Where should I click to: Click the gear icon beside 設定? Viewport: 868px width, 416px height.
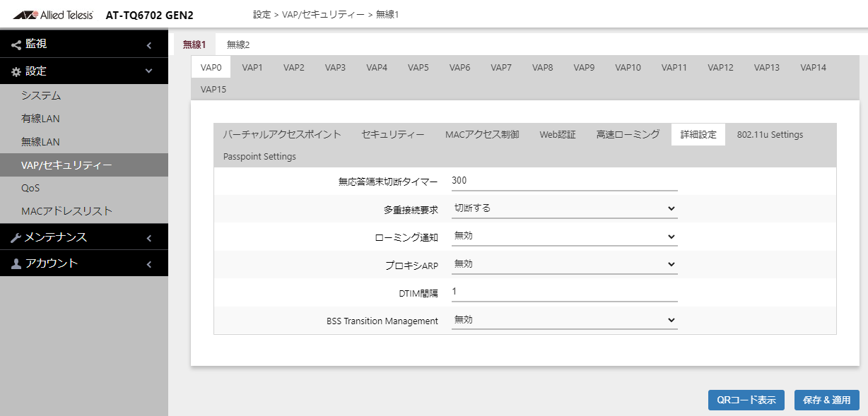pyautogui.click(x=16, y=71)
